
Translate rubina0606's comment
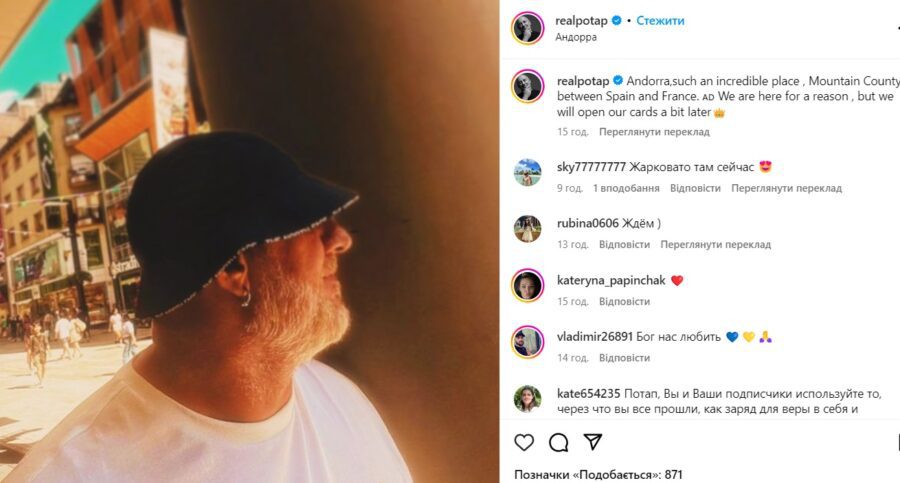(715, 244)
